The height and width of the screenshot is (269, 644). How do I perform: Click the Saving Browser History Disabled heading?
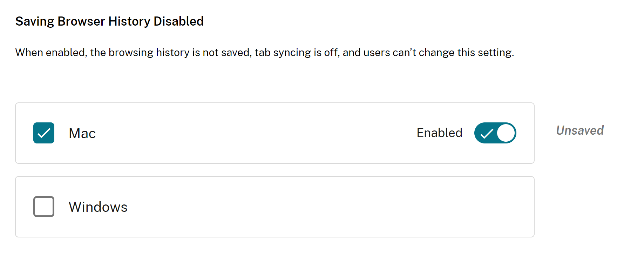109,21
